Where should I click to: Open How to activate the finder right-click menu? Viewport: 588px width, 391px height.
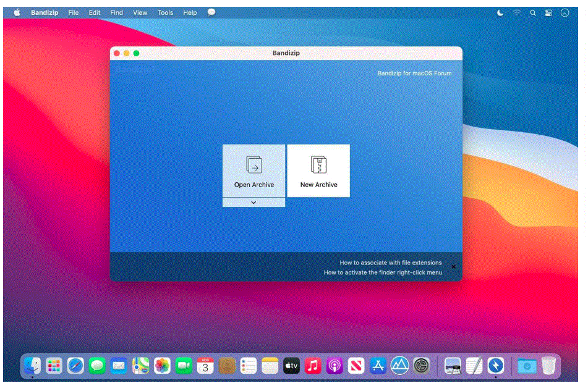coord(383,272)
